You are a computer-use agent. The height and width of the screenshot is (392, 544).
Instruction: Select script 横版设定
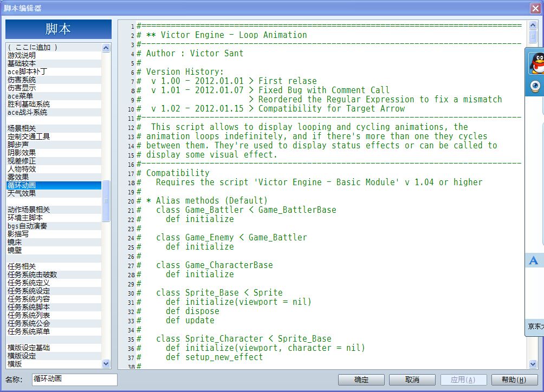(54, 356)
